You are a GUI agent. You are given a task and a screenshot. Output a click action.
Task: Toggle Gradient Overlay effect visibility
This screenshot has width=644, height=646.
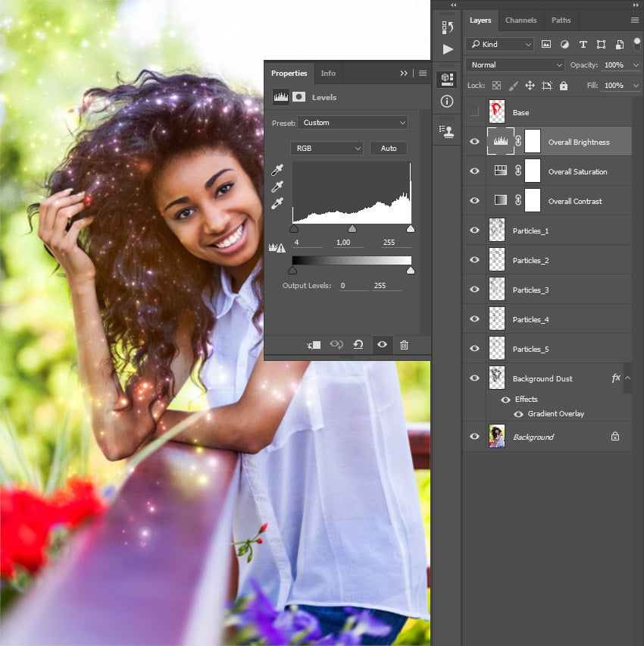pos(518,414)
